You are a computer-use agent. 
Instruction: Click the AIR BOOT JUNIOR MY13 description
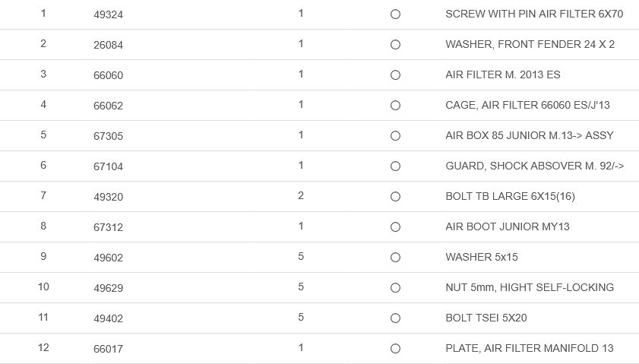coord(507,226)
